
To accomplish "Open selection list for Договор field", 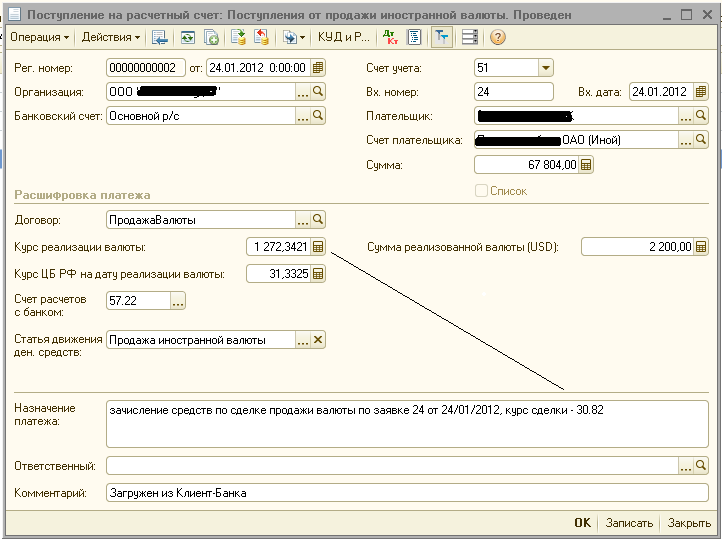I will [x=302, y=219].
